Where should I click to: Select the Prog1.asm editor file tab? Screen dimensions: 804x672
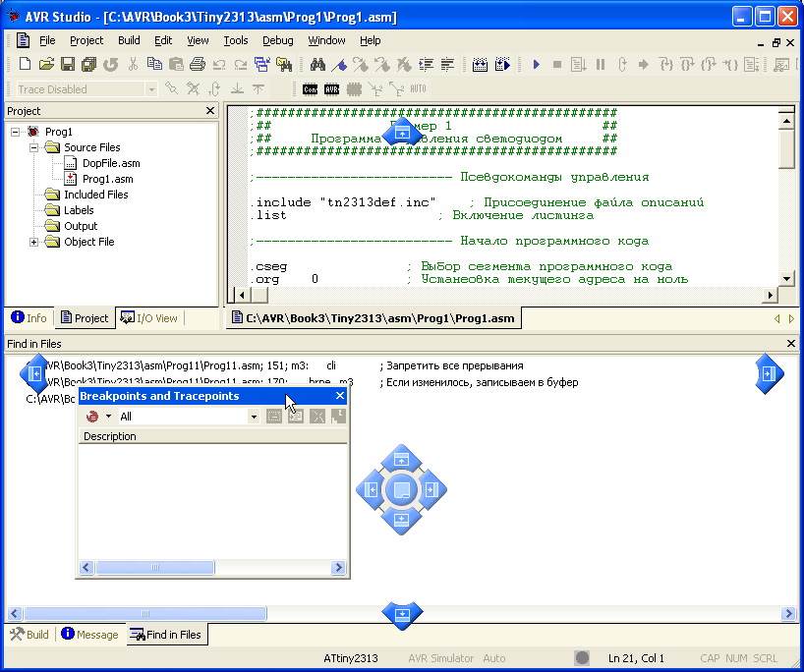click(x=373, y=318)
